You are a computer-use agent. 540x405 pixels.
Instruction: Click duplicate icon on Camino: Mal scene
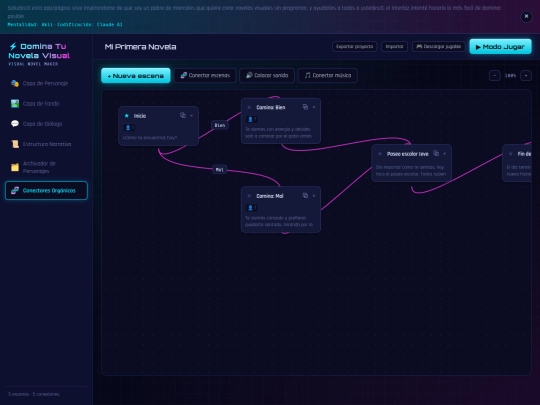(305, 195)
